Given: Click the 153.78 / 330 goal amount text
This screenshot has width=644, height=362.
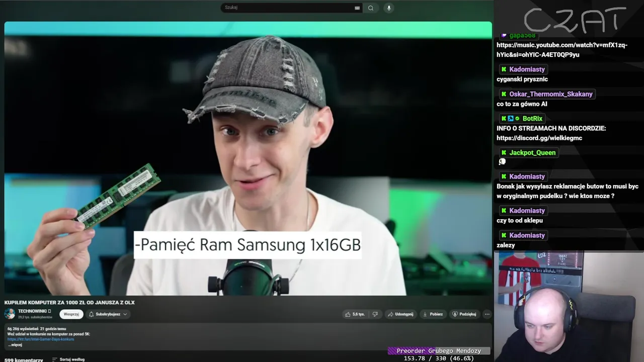Looking at the screenshot, I should pos(439,358).
